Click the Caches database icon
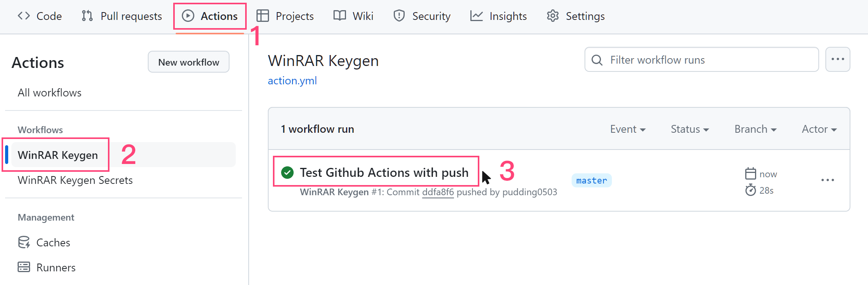 pos(24,242)
